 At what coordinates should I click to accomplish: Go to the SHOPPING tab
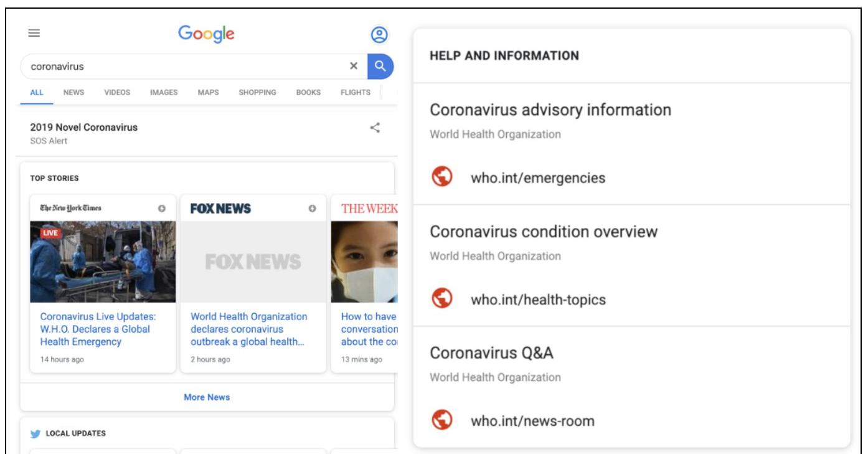(257, 92)
